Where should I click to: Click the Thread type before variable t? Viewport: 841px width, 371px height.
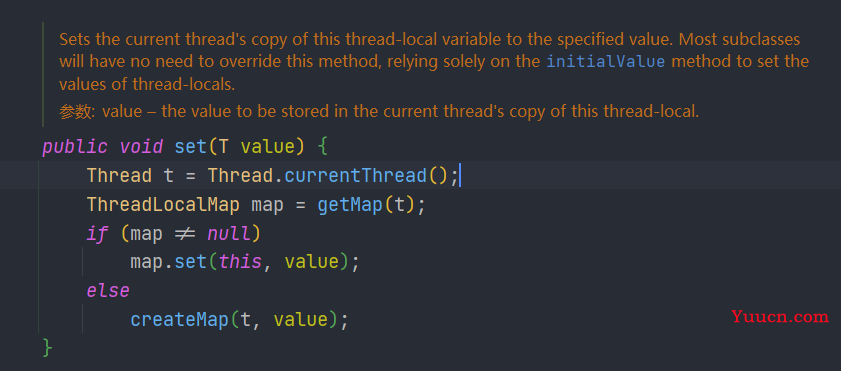pos(119,175)
